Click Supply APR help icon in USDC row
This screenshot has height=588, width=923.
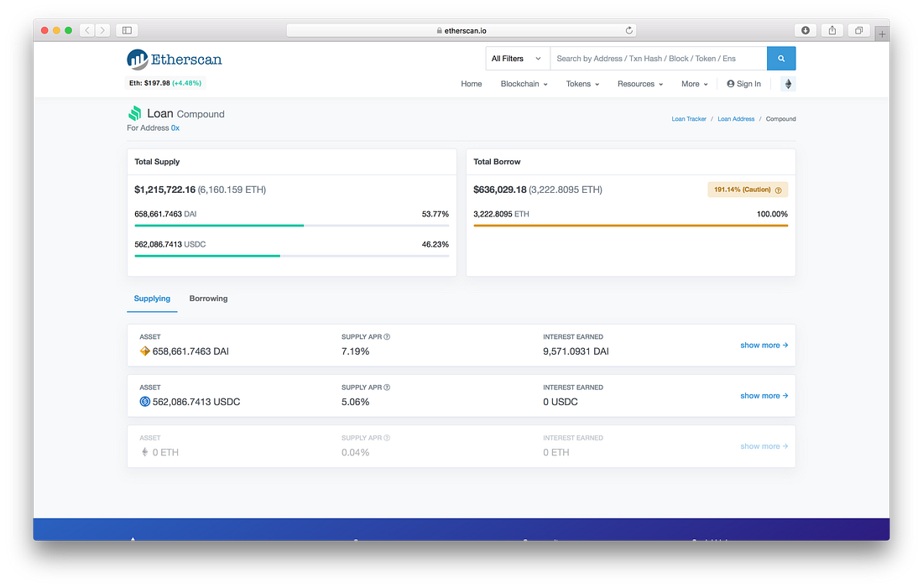pos(387,388)
